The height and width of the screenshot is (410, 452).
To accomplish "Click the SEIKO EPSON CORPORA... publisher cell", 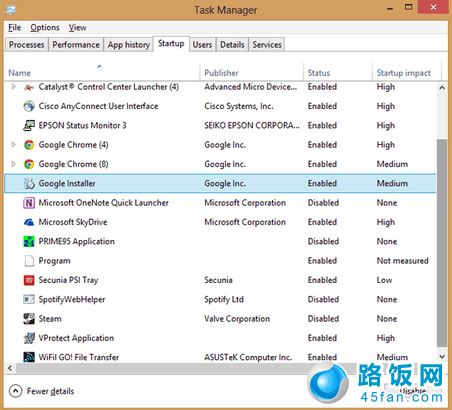I will pyautogui.click(x=252, y=126).
